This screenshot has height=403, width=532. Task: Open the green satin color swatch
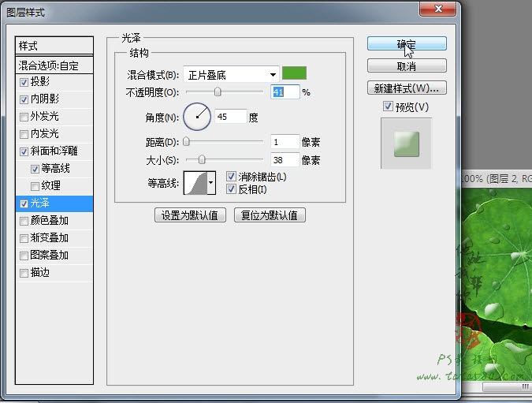294,73
